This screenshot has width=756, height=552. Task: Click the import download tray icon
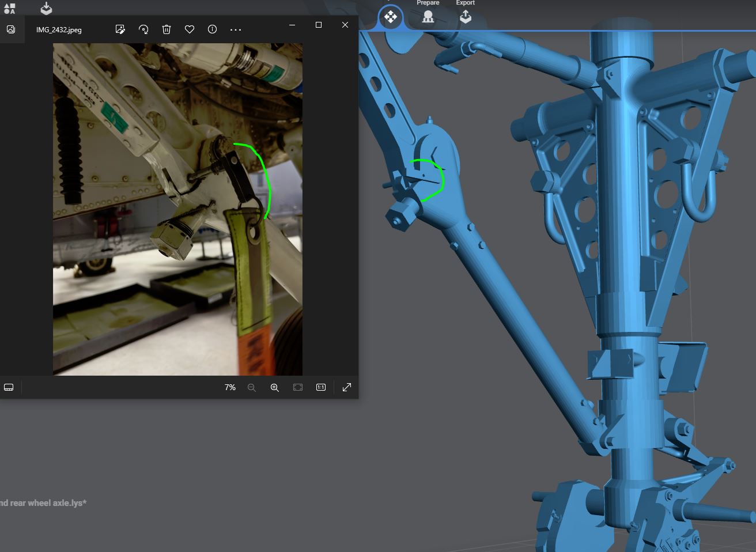pyautogui.click(x=46, y=8)
